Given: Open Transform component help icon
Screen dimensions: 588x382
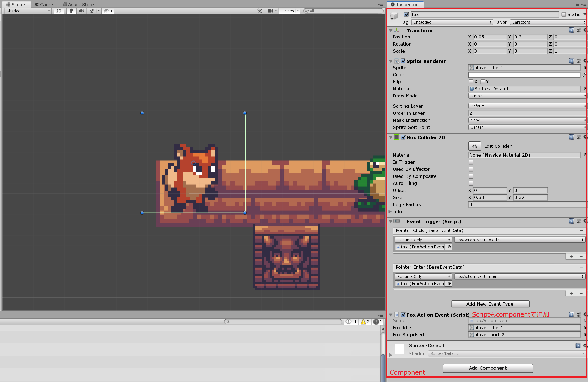Looking at the screenshot, I should (x=571, y=30).
